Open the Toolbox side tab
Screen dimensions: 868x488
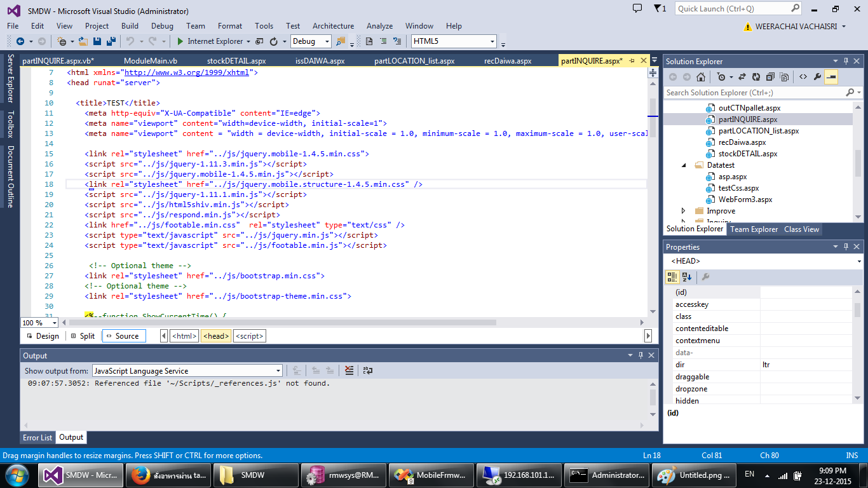point(10,125)
